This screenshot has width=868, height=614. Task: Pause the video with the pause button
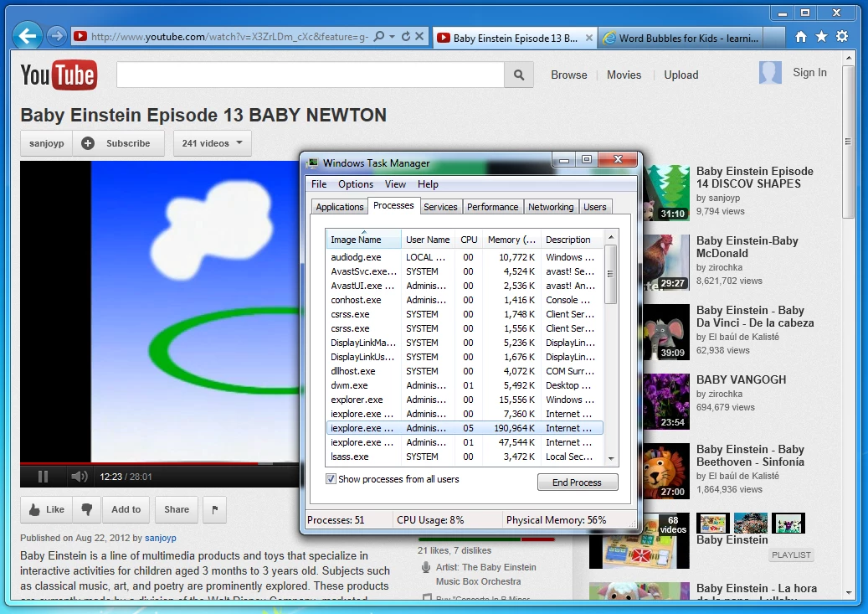pyautogui.click(x=44, y=477)
